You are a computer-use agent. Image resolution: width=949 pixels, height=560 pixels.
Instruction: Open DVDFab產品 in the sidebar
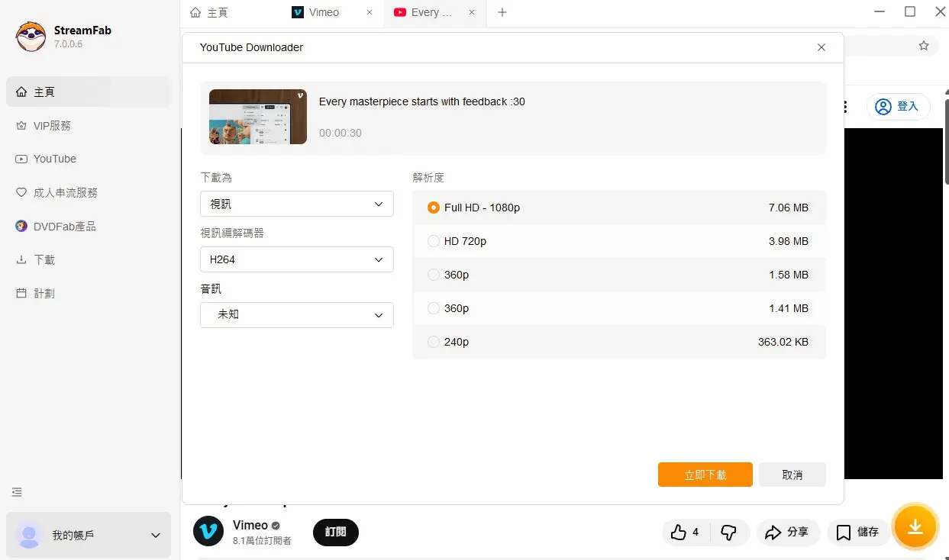pyautogui.click(x=89, y=226)
